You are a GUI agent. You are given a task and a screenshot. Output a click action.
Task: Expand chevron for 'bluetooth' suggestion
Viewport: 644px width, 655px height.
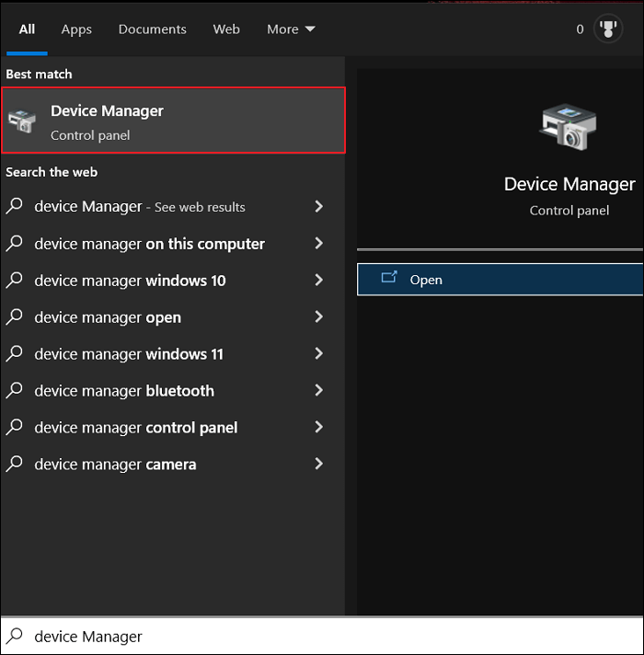[x=318, y=390]
